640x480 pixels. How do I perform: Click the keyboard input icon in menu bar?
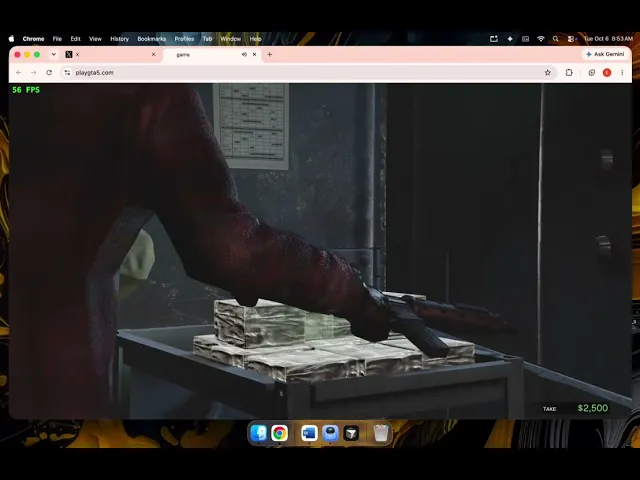[525, 39]
